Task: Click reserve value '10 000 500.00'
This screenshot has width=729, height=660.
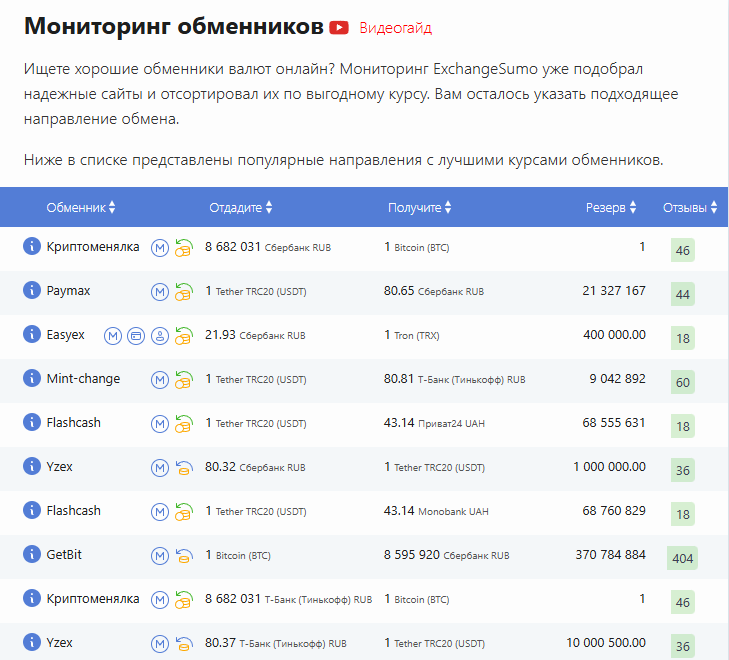Action: (x=606, y=643)
